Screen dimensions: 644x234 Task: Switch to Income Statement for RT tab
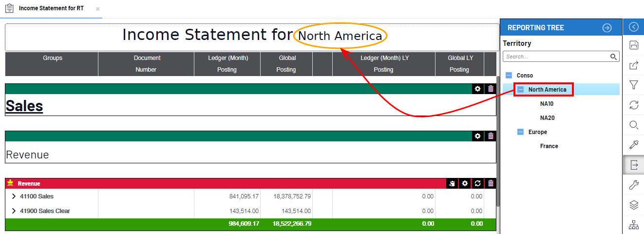coord(51,9)
